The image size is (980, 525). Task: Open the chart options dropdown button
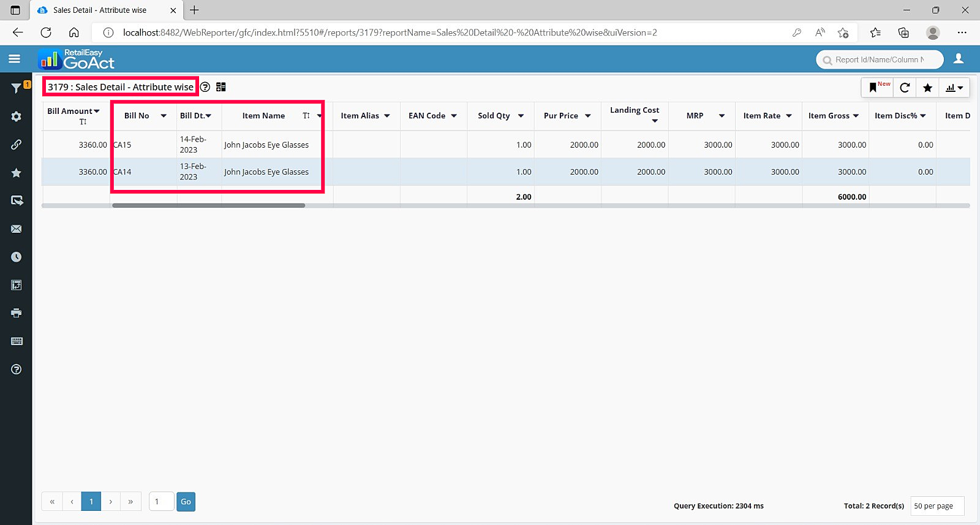pyautogui.click(x=954, y=88)
